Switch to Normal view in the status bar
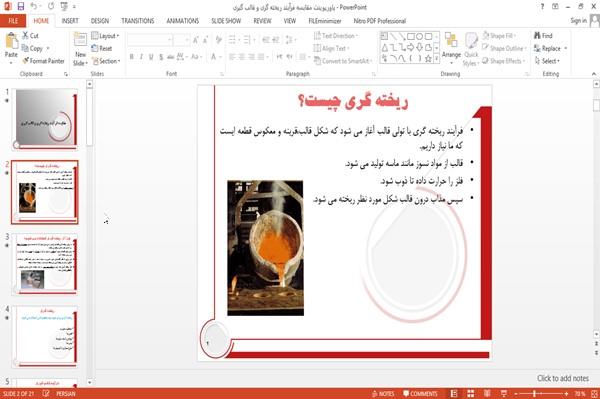The width and height of the screenshot is (600, 399). [454, 394]
